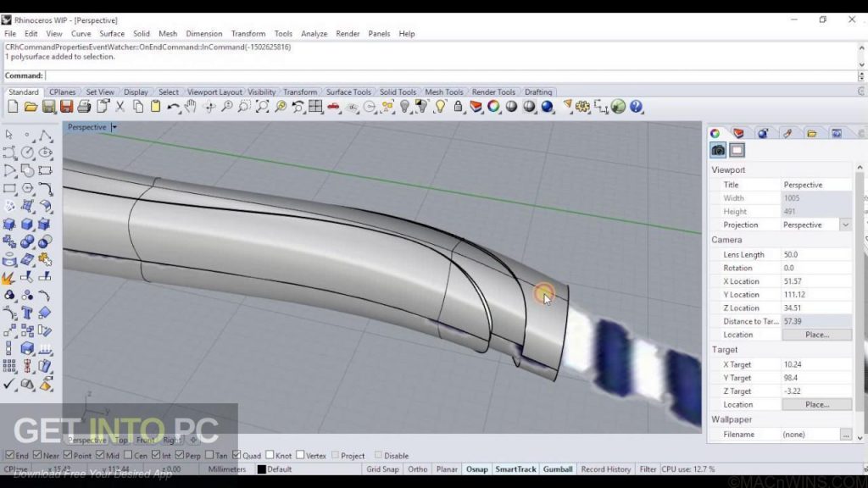868x488 pixels.
Task: Click the Undo arrow icon
Action: point(173,107)
